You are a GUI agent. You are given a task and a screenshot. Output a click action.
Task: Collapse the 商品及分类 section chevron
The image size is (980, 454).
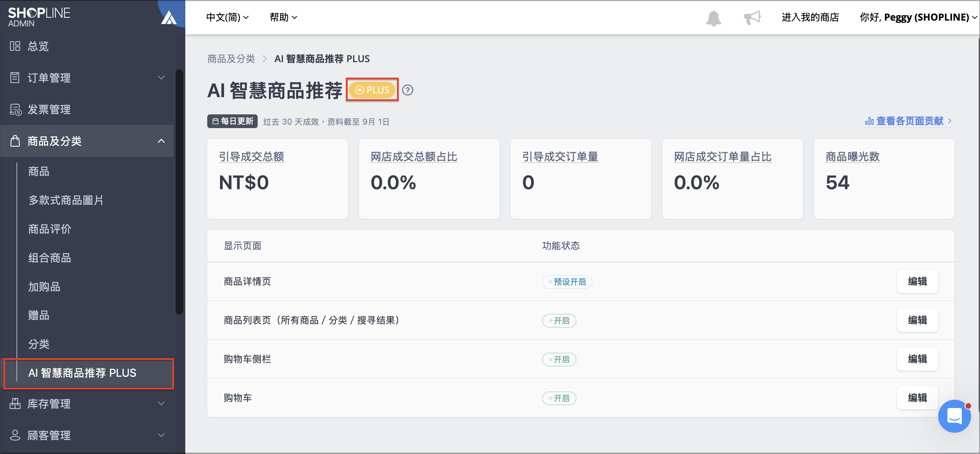pyautogui.click(x=161, y=141)
